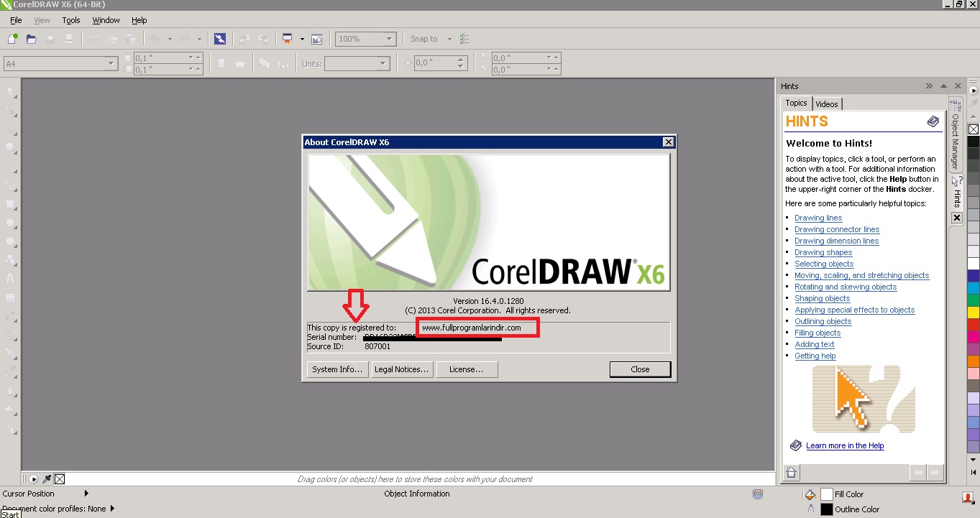Close the About CorelDRAW X6 dialog
The height and width of the screenshot is (518, 980).
click(640, 369)
